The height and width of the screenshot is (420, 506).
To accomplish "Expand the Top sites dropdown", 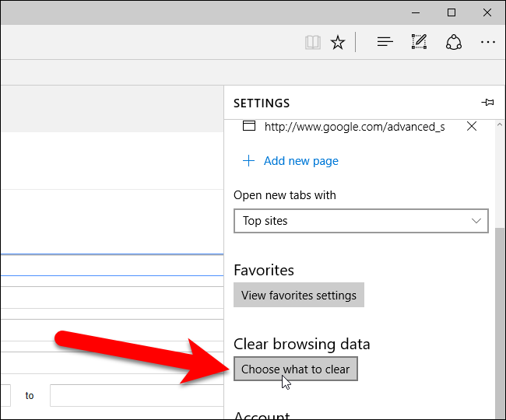I will (361, 221).
